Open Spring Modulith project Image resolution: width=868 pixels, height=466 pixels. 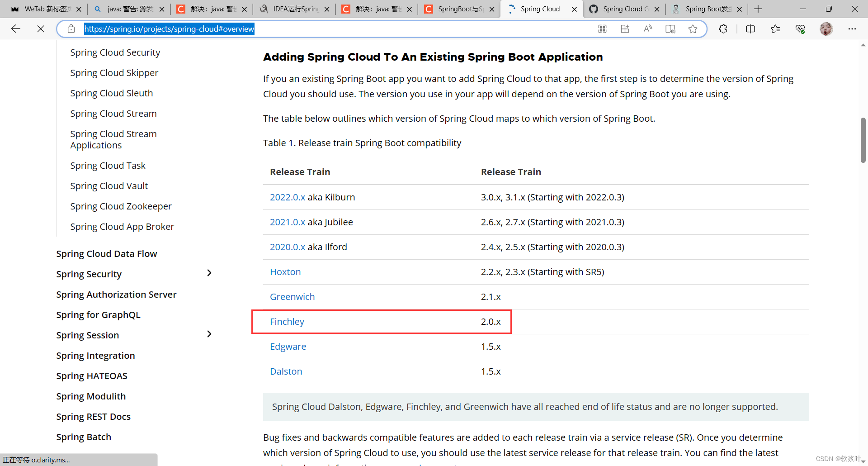(91, 396)
